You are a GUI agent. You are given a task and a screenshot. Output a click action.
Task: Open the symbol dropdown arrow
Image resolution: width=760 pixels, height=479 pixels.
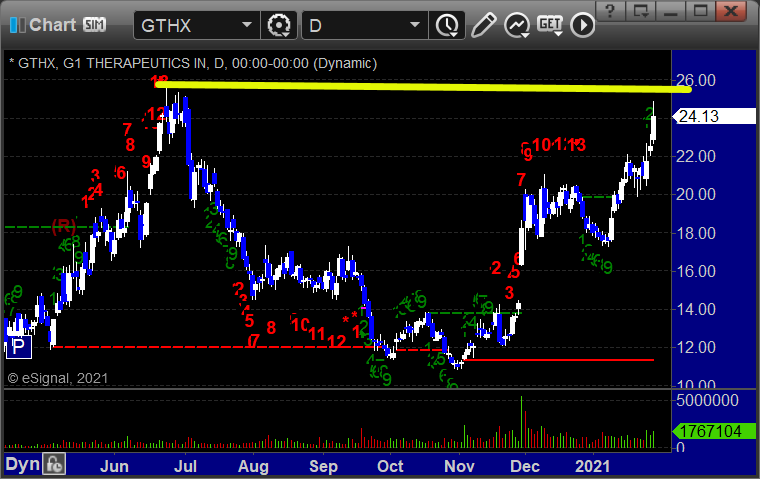click(x=247, y=25)
